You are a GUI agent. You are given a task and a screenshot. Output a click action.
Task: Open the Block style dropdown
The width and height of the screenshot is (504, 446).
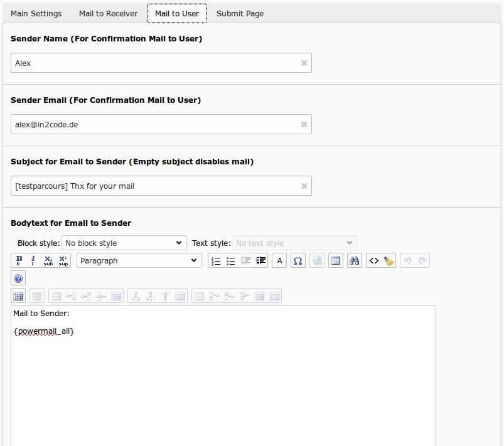pos(124,243)
